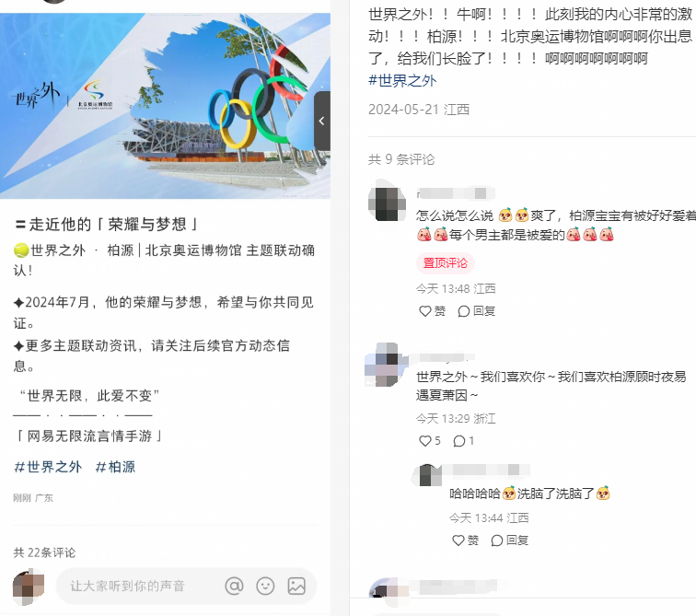Collapse the image with the left chevron
696x616 pixels.
[322, 121]
